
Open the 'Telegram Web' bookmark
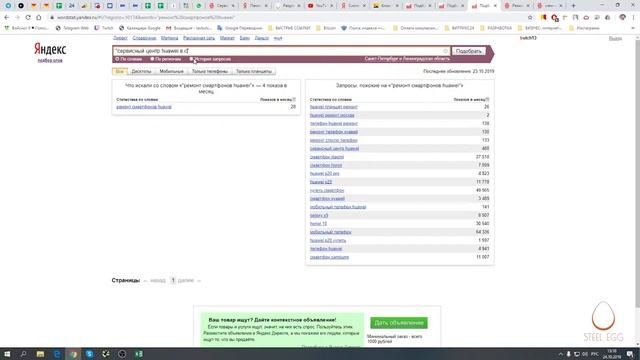click(x=72, y=28)
